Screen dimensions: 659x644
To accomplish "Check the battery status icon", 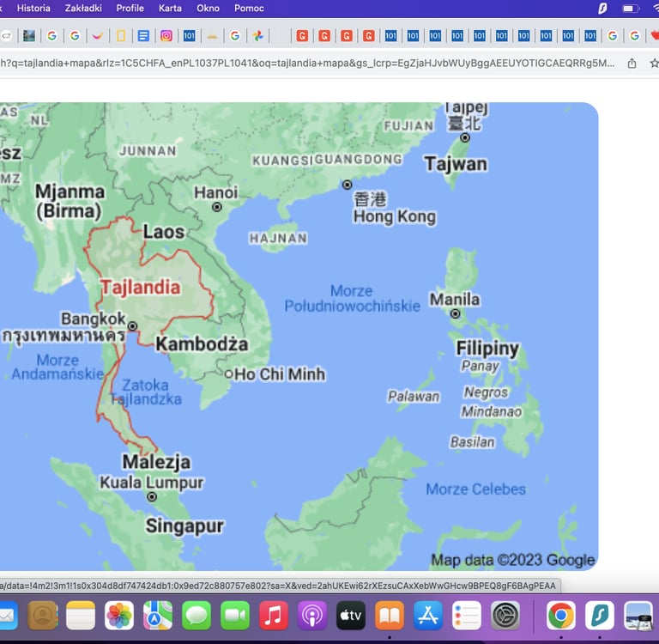I will tap(630, 9).
